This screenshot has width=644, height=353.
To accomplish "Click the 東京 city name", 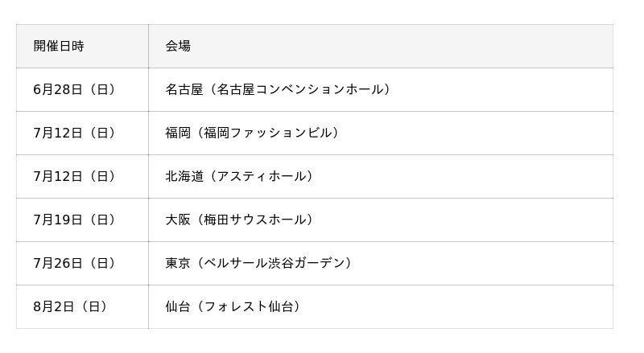I will tap(178, 263).
